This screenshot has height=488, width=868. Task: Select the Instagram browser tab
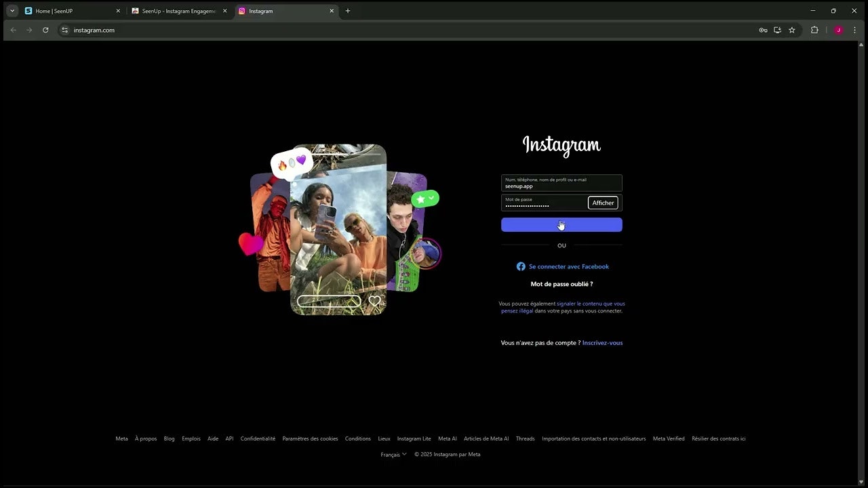287,11
